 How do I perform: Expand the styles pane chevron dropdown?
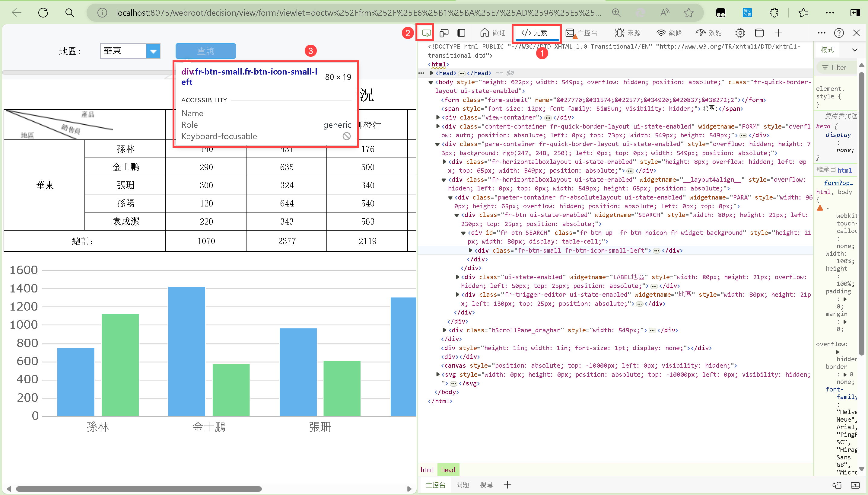[x=855, y=50]
